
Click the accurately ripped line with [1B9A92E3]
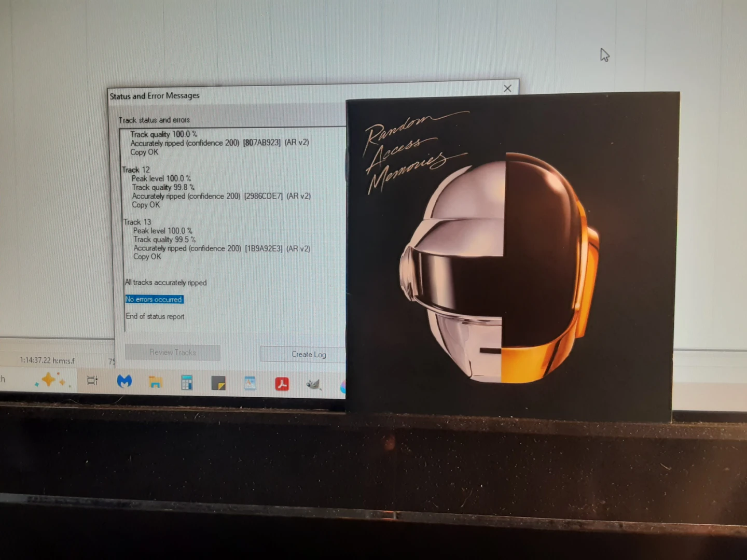(x=222, y=248)
